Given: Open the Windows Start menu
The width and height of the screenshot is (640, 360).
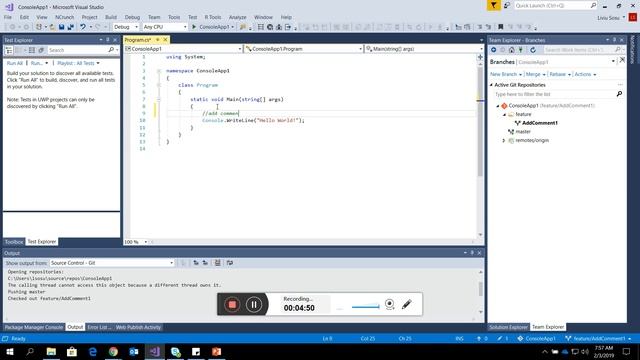Looking at the screenshot, I should [10, 351].
